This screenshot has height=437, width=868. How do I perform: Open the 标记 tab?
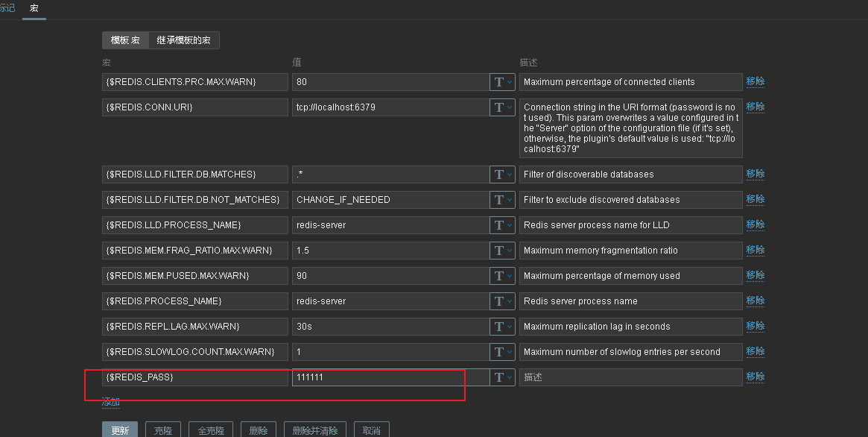click(x=7, y=8)
